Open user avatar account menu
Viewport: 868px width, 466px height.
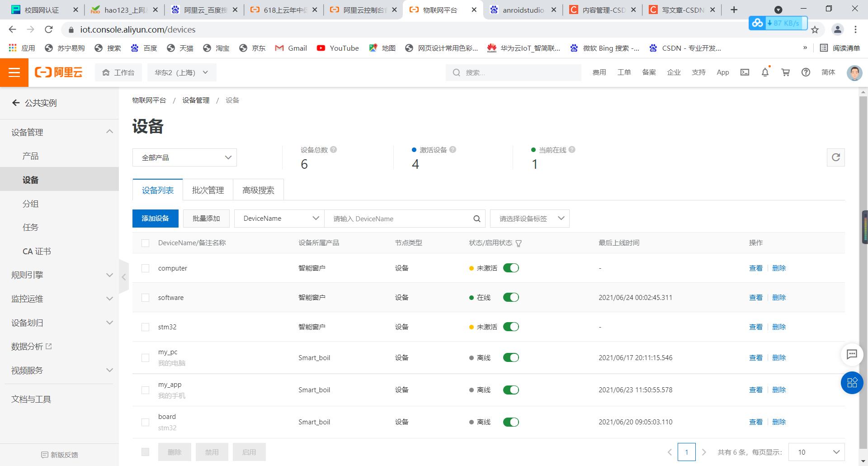(x=854, y=72)
